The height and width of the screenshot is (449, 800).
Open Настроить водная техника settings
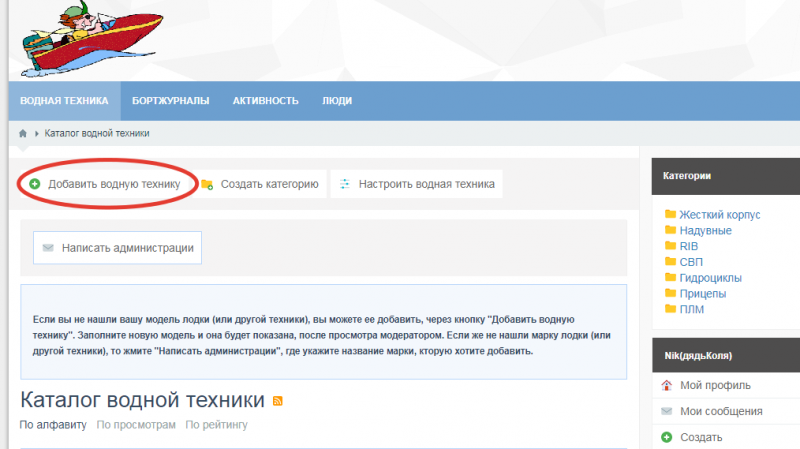(x=416, y=184)
